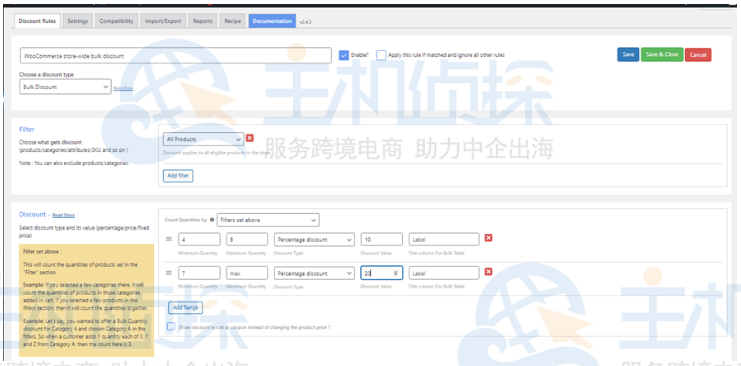The image size is (741, 366).
Task: Open Discount Type dropdown in second range row
Action: (x=314, y=273)
